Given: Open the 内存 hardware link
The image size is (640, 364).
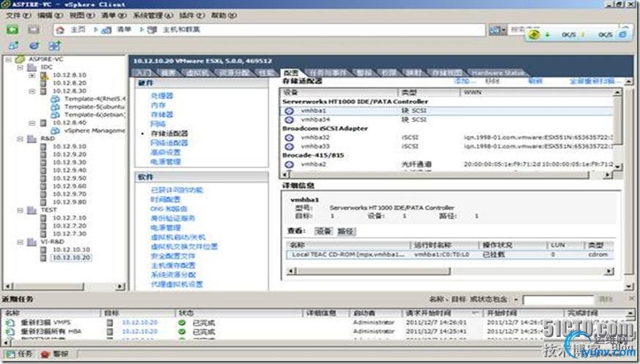Looking at the screenshot, I should (158, 105).
